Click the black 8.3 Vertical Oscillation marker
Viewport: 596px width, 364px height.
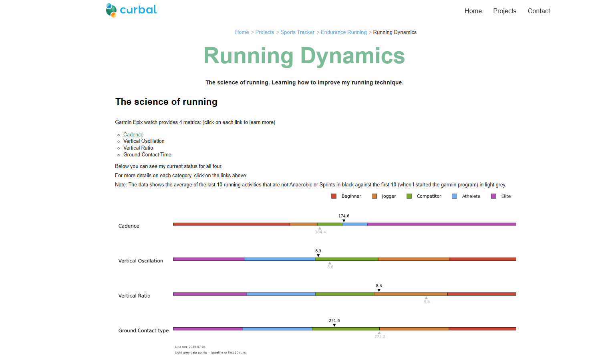[318, 256]
